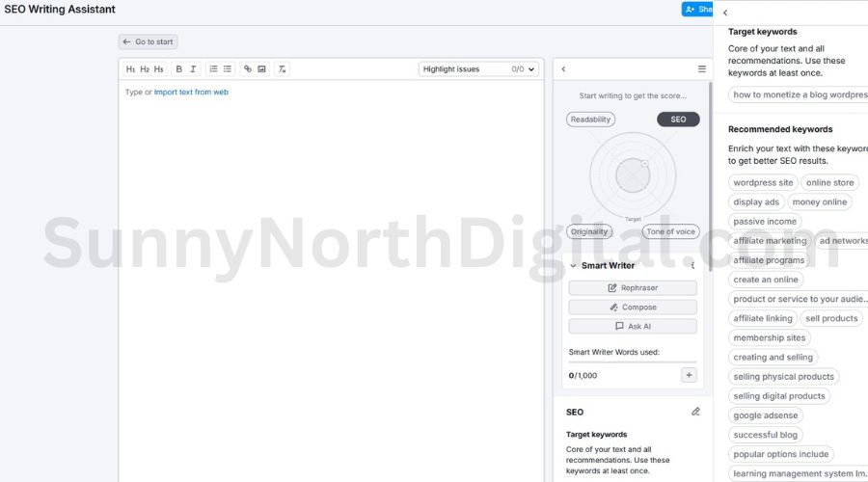The height and width of the screenshot is (482, 868).
Task: Click the 'successful blog' keyword chip
Action: tap(766, 435)
